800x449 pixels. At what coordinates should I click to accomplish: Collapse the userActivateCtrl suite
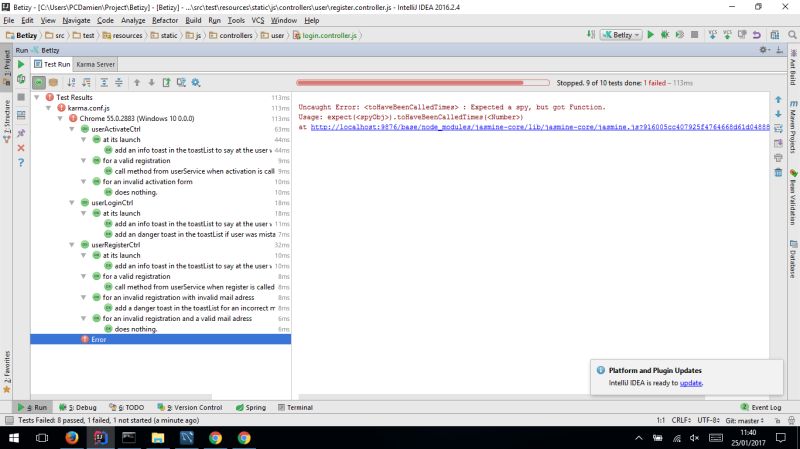pyautogui.click(x=72, y=129)
